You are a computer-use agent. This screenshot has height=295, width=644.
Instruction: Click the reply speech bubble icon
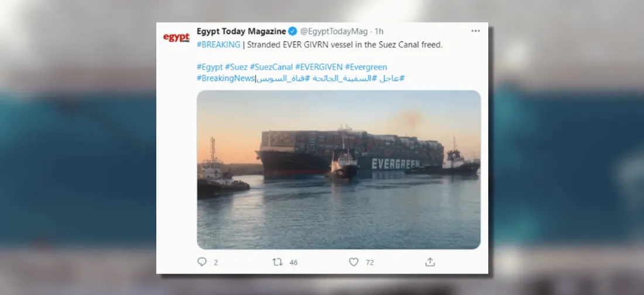click(x=201, y=262)
